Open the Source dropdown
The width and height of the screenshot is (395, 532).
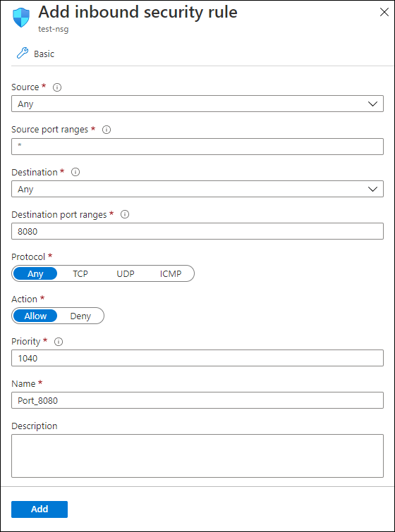pos(197,104)
